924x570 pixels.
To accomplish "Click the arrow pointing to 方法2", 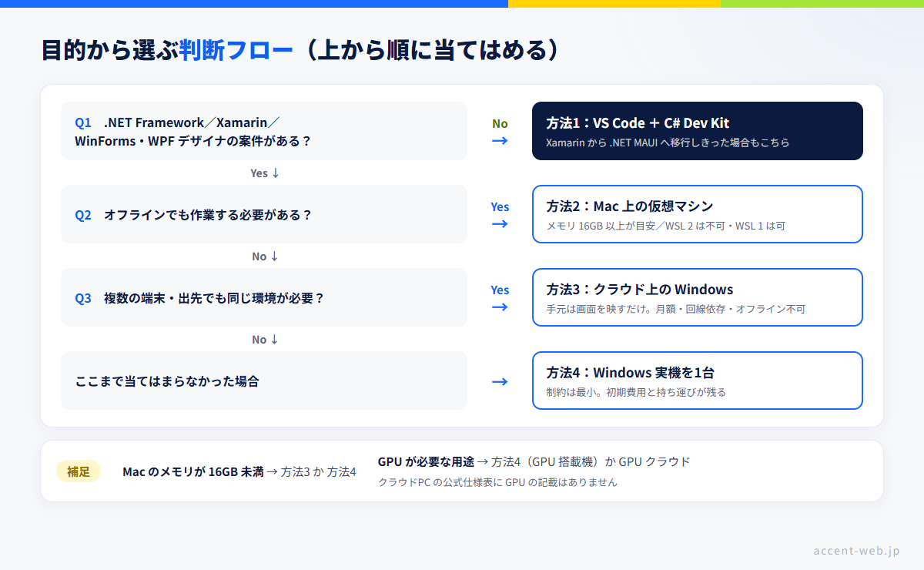I will 500,224.
